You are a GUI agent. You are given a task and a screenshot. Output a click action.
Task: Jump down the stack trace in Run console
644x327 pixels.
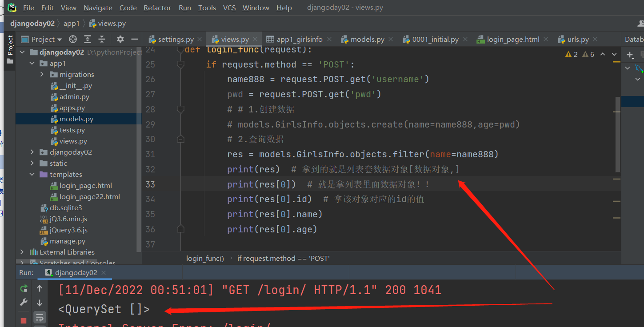tap(40, 303)
